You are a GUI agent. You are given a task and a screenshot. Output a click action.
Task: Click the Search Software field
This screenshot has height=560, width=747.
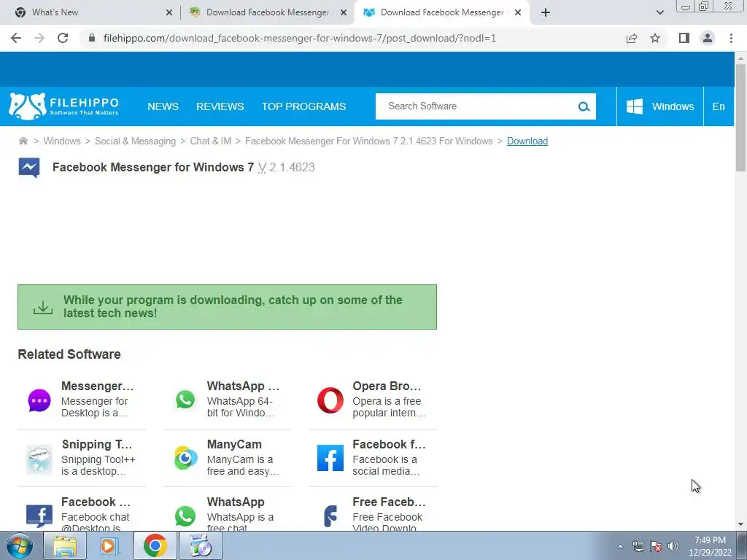click(476, 106)
